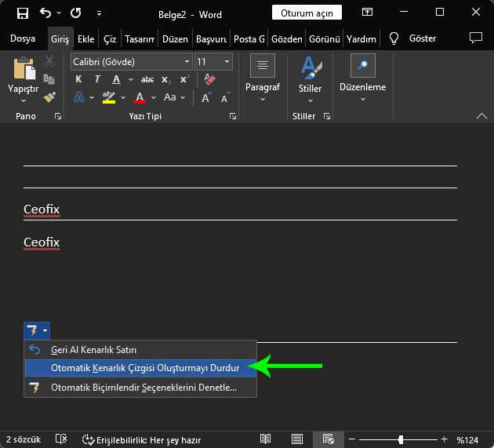Switch to Read Mode view icon
Screen dimensions: 494x448
[x=265, y=439]
